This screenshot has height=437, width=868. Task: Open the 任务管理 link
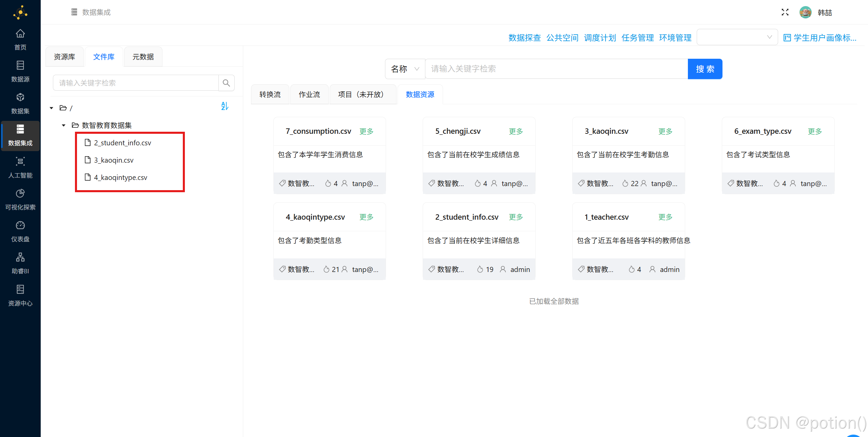click(637, 38)
